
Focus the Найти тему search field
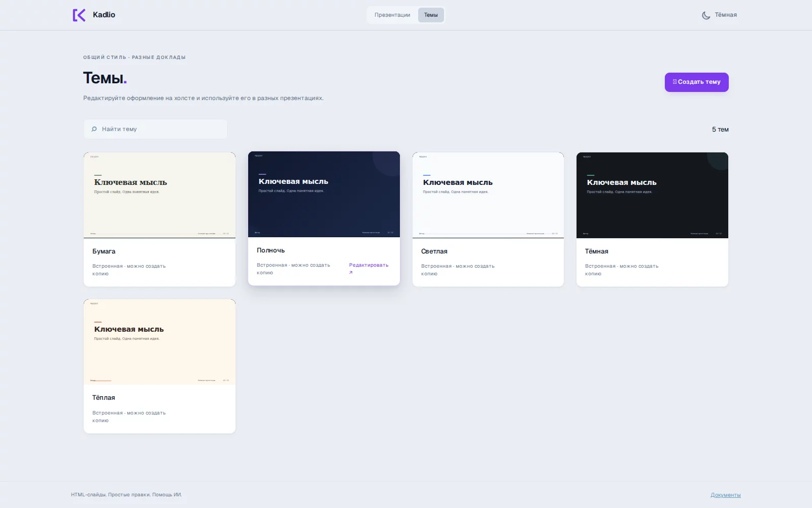click(155, 129)
